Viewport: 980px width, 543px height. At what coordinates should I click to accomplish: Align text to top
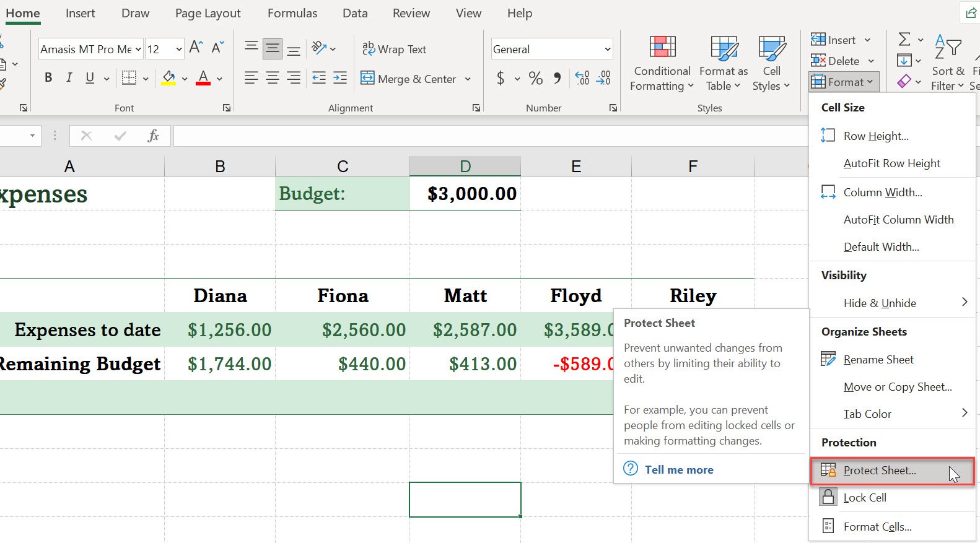[251, 48]
